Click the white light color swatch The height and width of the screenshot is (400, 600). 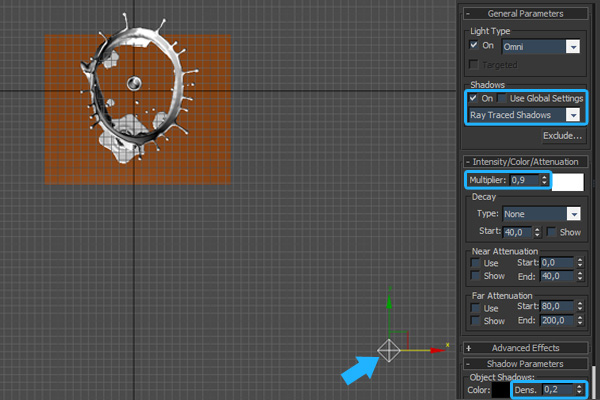pos(568,181)
